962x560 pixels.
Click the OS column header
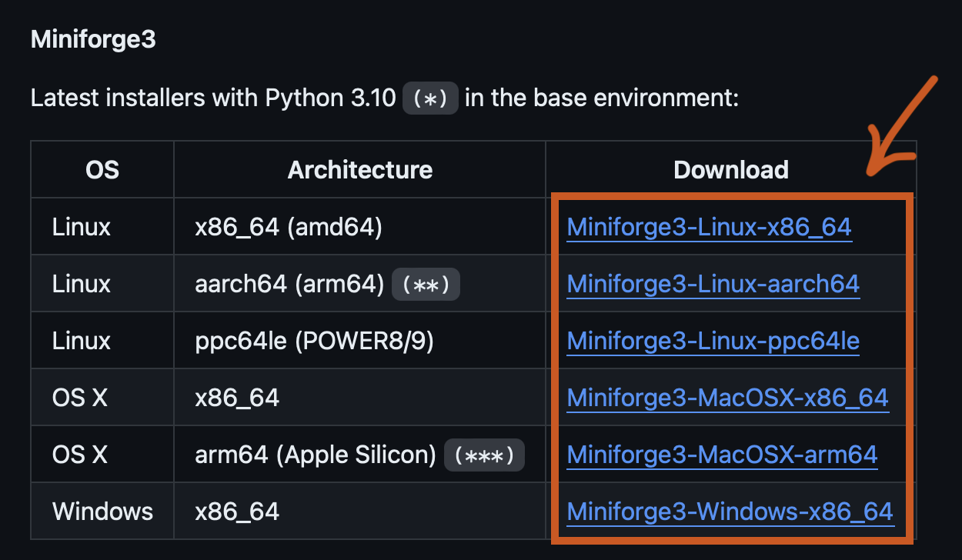click(102, 169)
